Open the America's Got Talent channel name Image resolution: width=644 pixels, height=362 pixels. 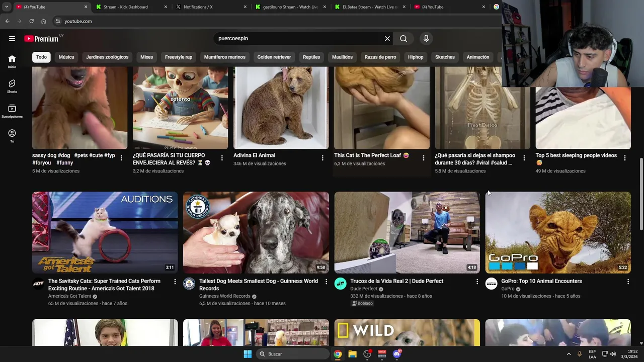click(70, 296)
